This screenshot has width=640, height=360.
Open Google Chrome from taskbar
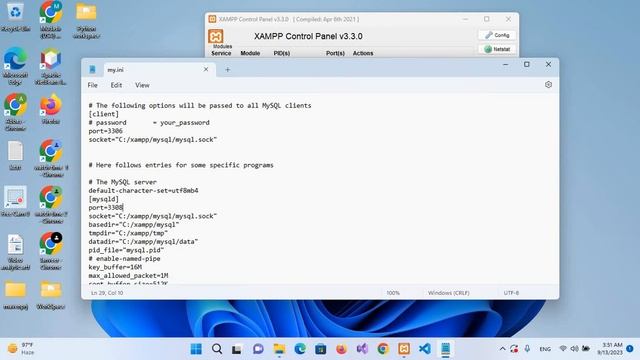tap(383, 349)
